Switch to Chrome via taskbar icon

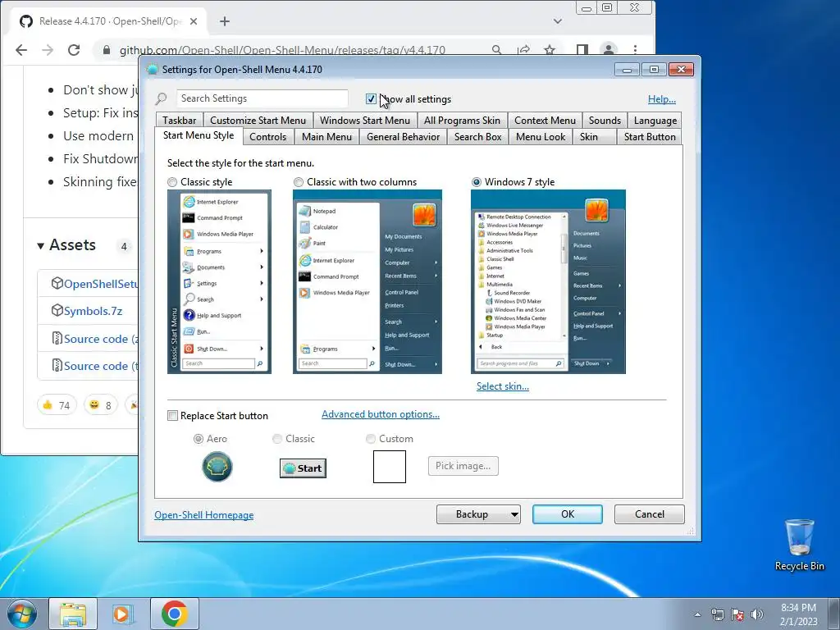tap(174, 614)
